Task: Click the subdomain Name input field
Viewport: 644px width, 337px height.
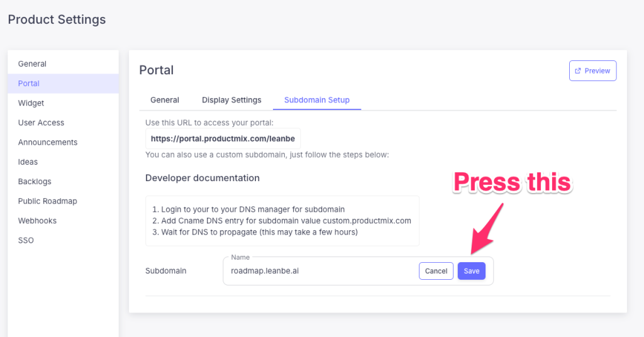Action: (318, 271)
